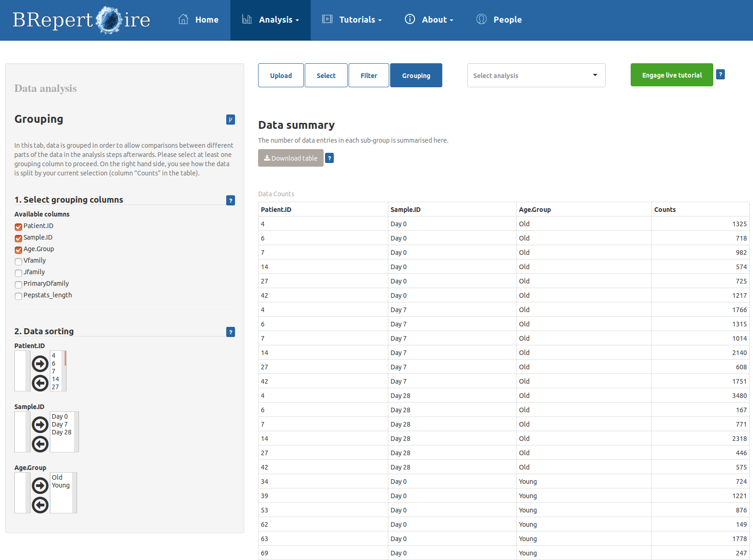Image resolution: width=753 pixels, height=560 pixels.
Task: Click help icon beside Engage live tutorial
Action: point(720,74)
